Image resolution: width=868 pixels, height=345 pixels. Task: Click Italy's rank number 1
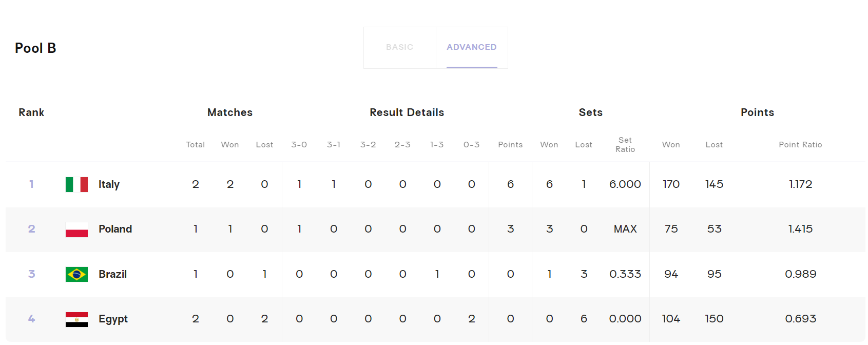31,184
